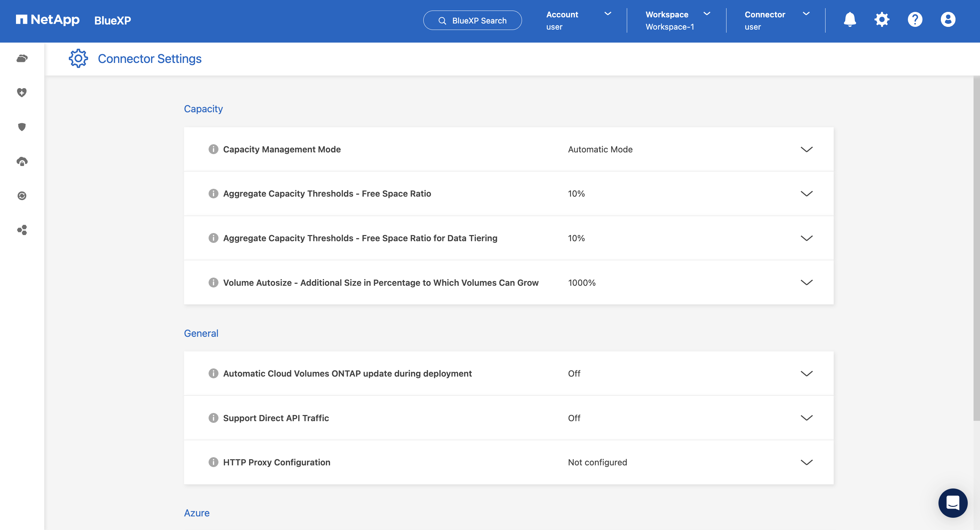Open the Extensions hexagons icon in sidebar

(22, 230)
